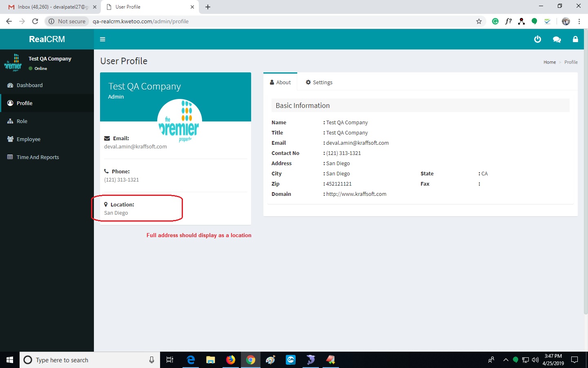Image resolution: width=588 pixels, height=368 pixels.
Task: Reload the page in the browser
Action: [35, 21]
